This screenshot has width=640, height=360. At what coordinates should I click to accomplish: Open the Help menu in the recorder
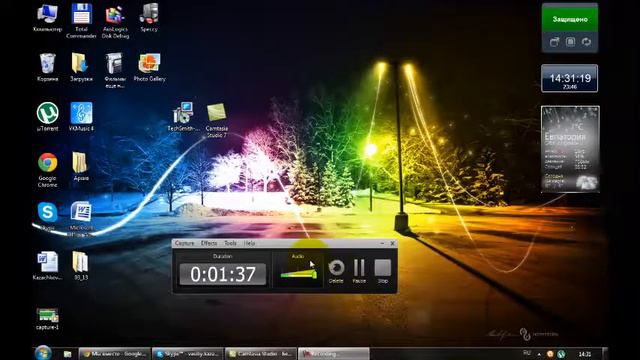pos(249,243)
